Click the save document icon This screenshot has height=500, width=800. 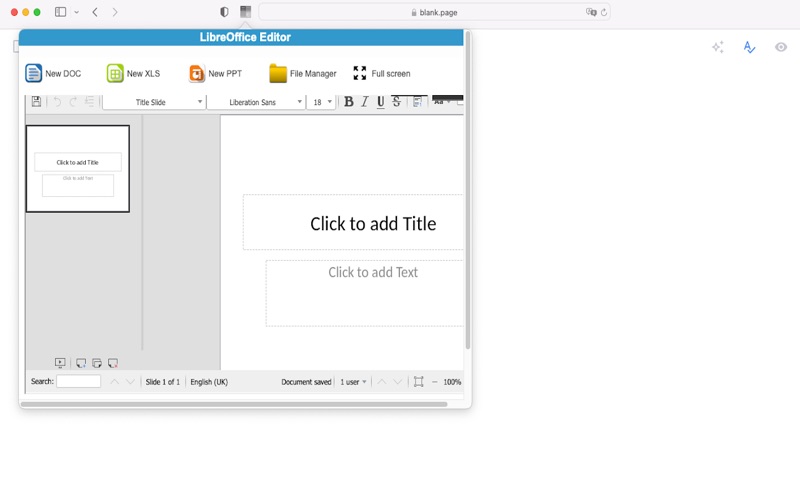pos(36,102)
